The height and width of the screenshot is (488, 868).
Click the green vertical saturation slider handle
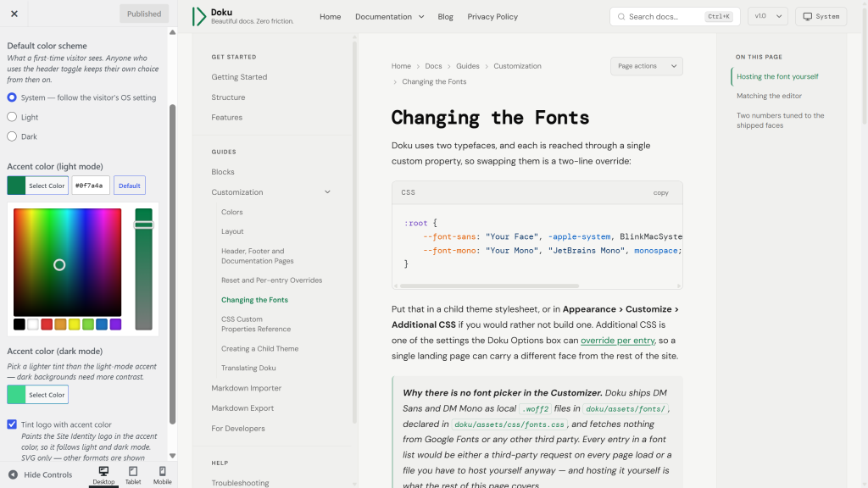coord(144,225)
